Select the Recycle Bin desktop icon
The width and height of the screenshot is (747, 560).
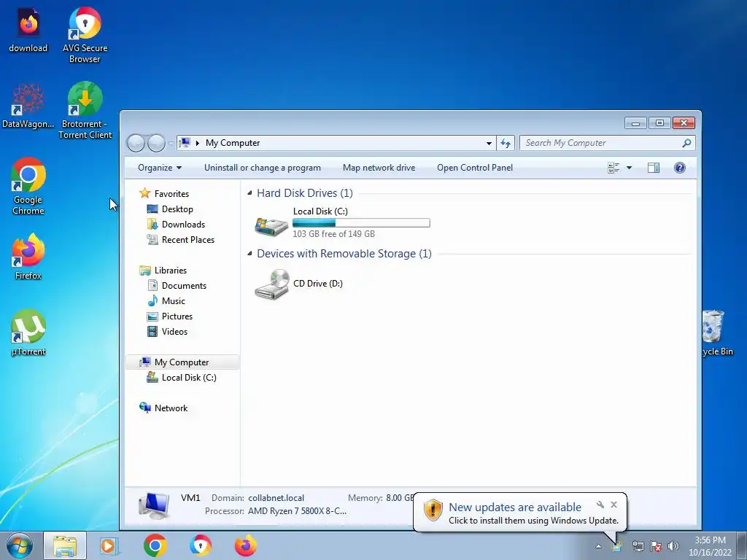tap(717, 332)
